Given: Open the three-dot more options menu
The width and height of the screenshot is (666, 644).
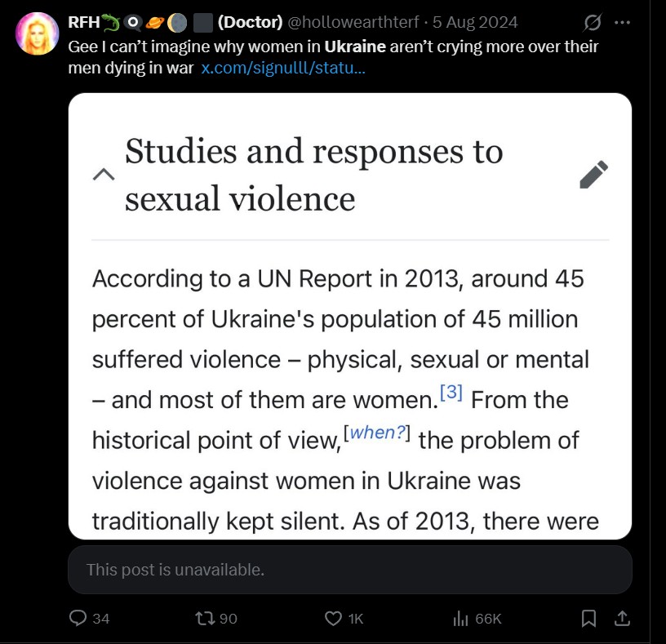Looking at the screenshot, I should (622, 22).
